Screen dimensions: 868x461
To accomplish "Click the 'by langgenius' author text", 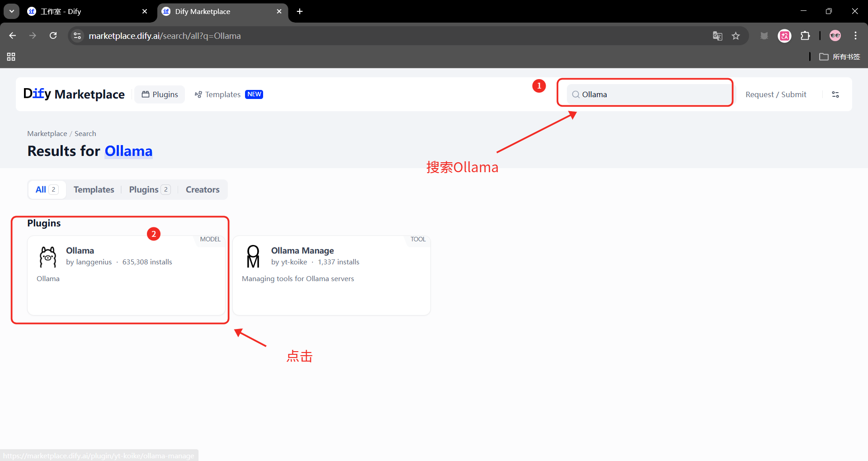I will (x=89, y=262).
